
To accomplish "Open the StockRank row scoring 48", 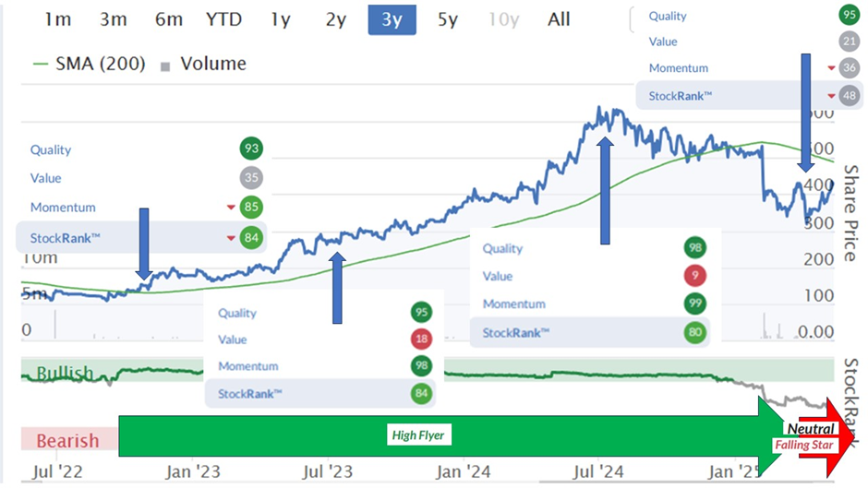I will (750, 96).
